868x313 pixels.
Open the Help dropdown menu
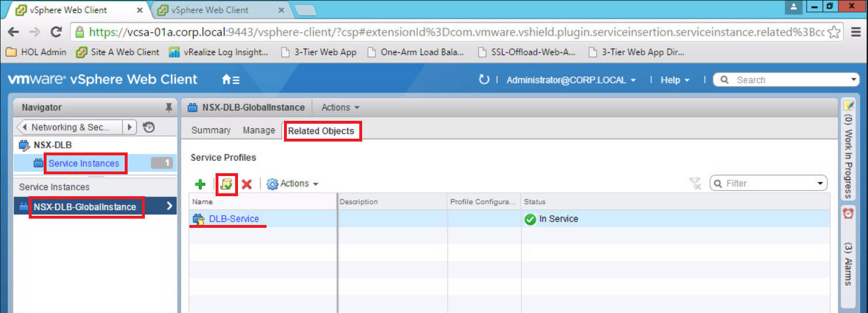pyautogui.click(x=675, y=80)
